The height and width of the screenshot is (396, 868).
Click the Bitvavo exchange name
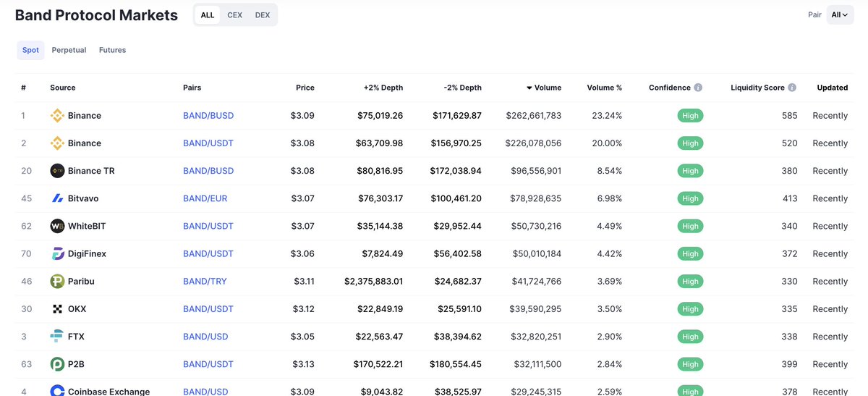(x=83, y=198)
